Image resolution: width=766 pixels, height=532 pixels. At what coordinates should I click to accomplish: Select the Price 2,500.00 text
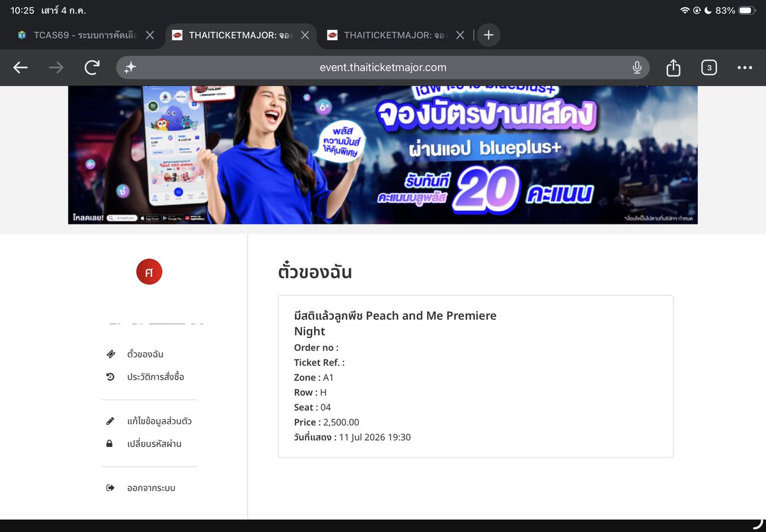(326, 422)
